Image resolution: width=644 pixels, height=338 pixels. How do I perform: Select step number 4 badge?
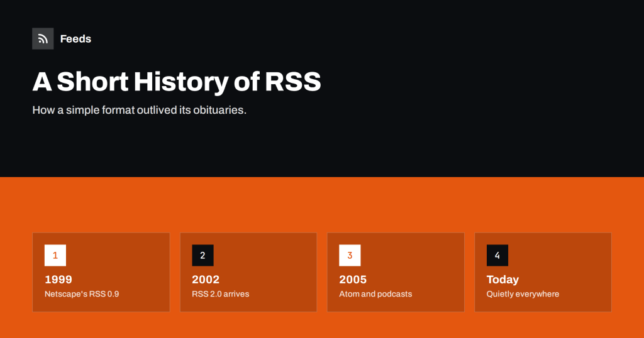pyautogui.click(x=497, y=255)
